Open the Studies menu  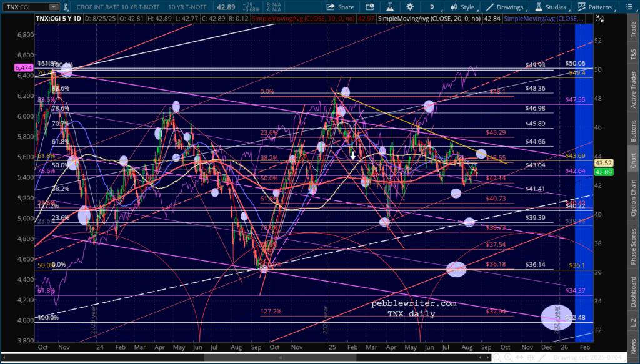(x=551, y=7)
